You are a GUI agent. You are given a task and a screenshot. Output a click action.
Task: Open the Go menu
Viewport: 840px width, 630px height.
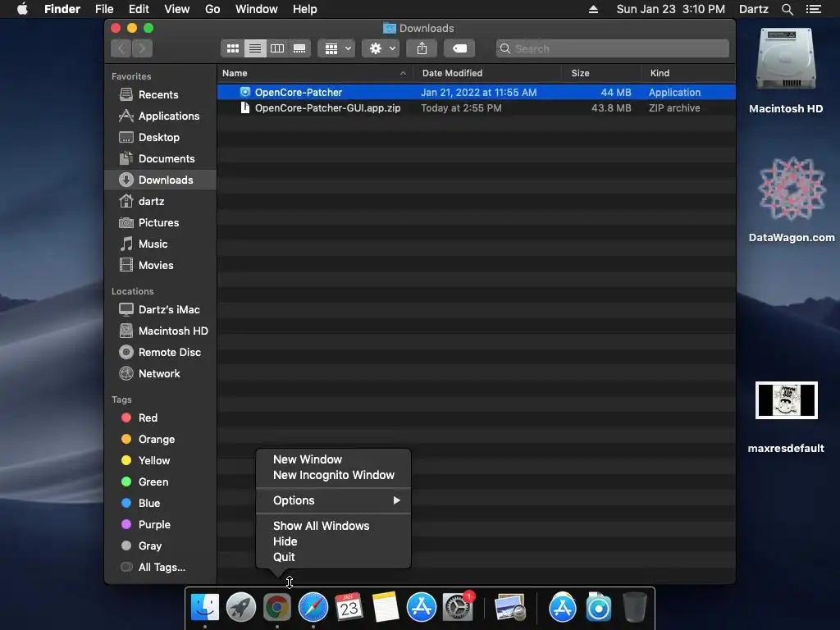coord(212,9)
